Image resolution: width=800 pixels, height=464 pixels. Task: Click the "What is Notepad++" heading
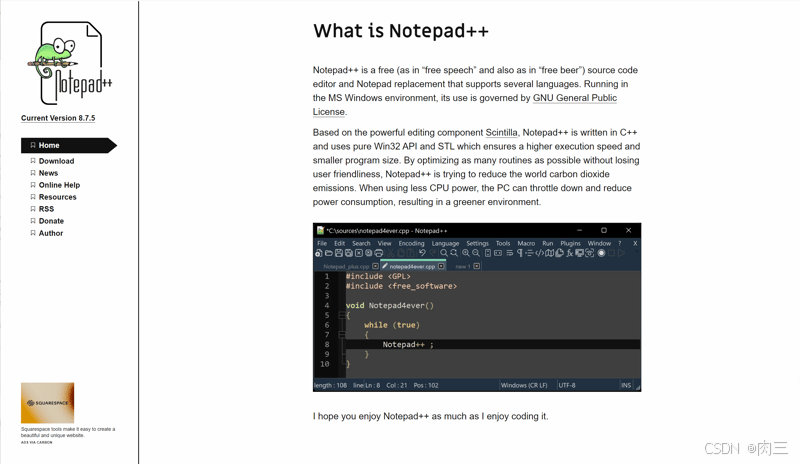coord(401,31)
